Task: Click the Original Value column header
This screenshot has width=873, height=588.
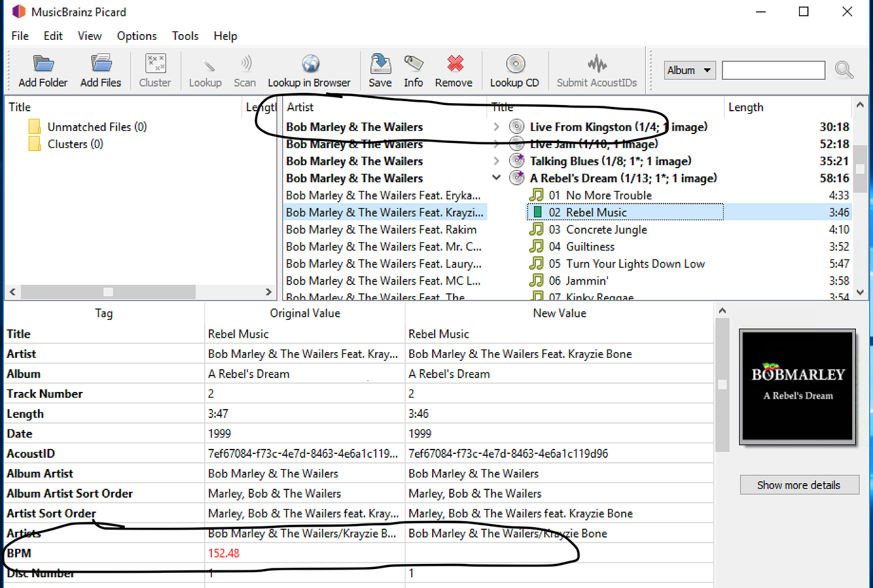Action: click(305, 313)
